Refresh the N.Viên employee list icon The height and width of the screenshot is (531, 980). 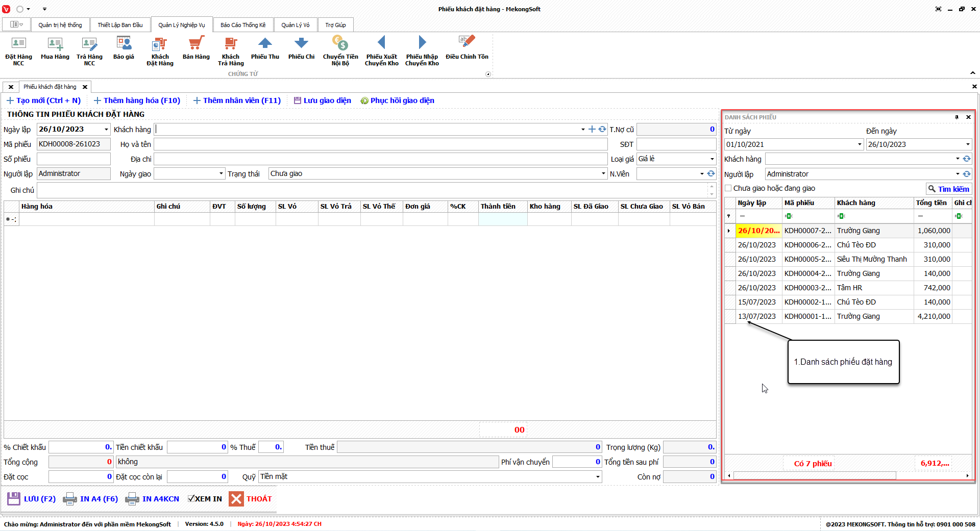711,174
